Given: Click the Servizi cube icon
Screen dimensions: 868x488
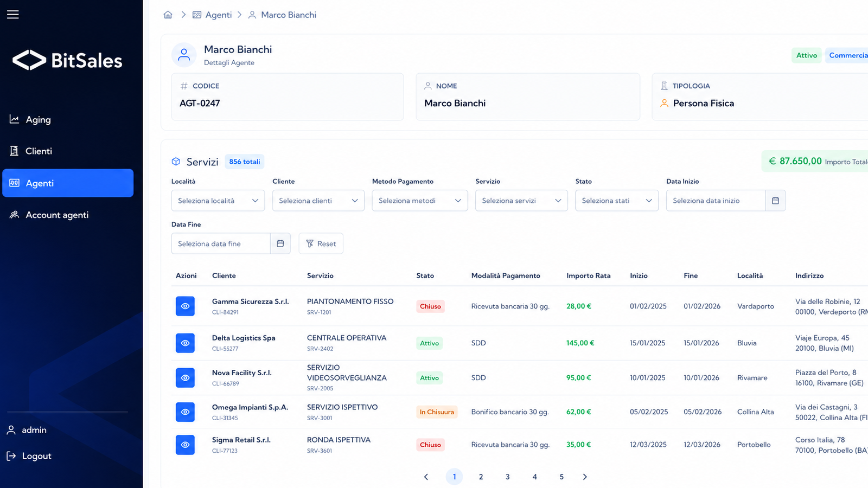Looking at the screenshot, I should pos(176,162).
